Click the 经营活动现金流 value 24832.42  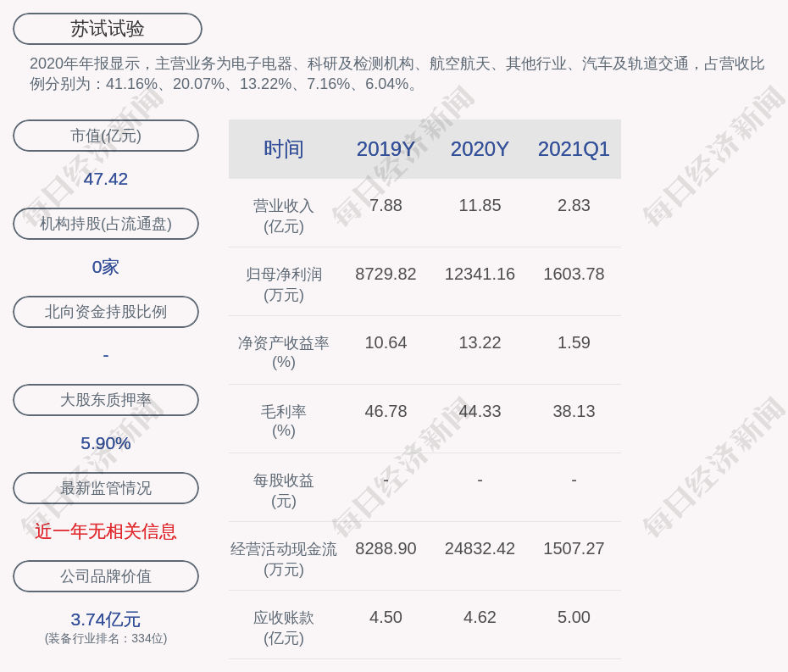[480, 549]
